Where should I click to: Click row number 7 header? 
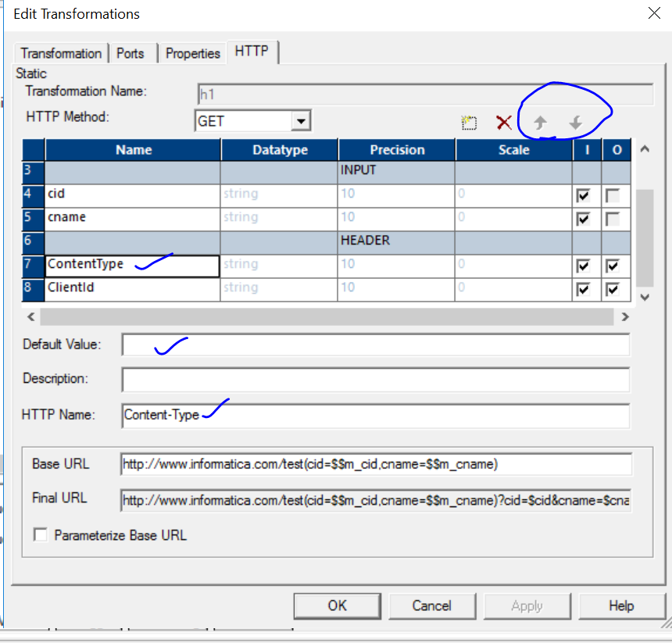(x=33, y=266)
